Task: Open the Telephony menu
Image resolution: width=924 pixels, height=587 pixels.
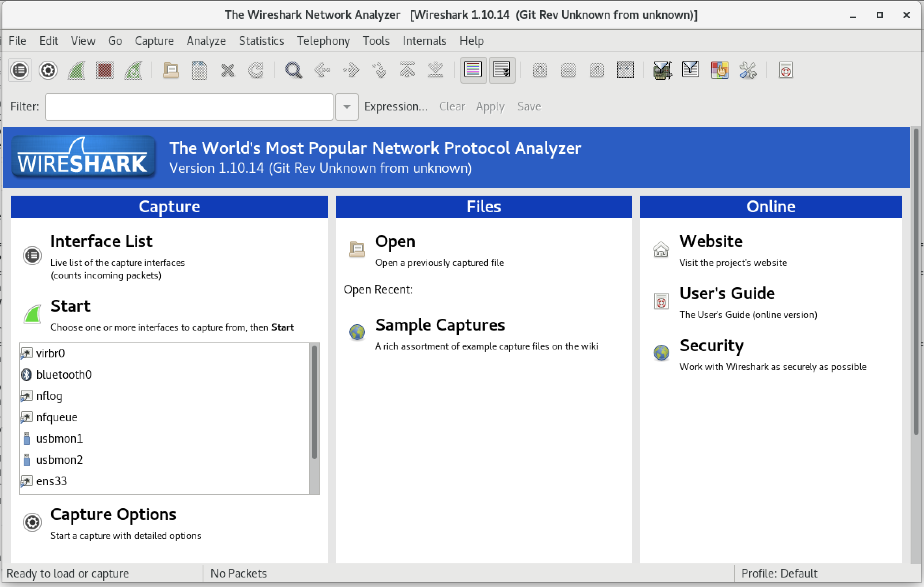Action: click(x=324, y=41)
